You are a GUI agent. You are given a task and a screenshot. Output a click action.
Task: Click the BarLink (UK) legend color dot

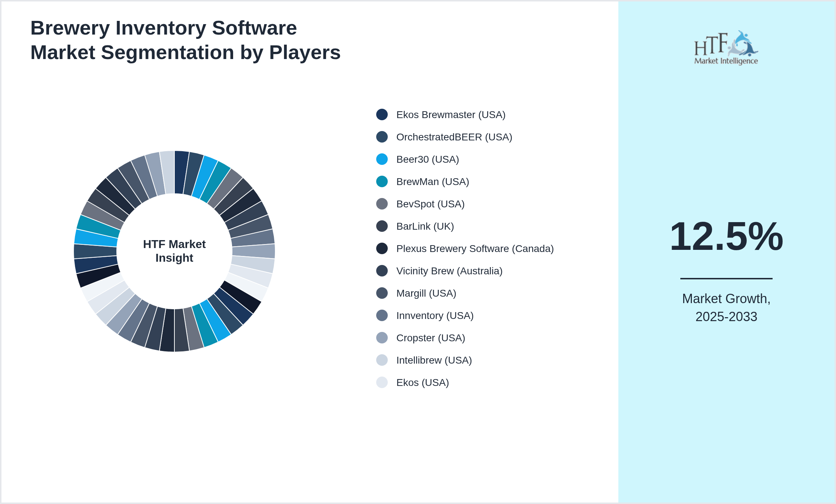382,226
